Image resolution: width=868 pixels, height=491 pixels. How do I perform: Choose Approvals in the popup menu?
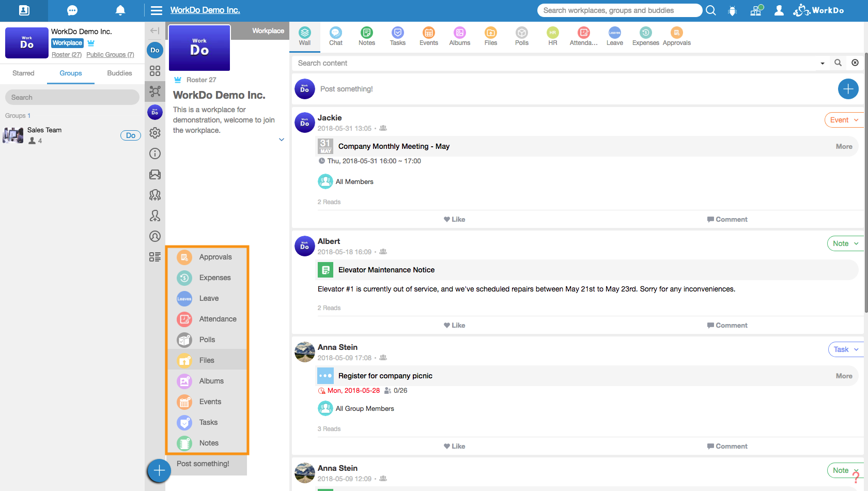pyautogui.click(x=207, y=257)
